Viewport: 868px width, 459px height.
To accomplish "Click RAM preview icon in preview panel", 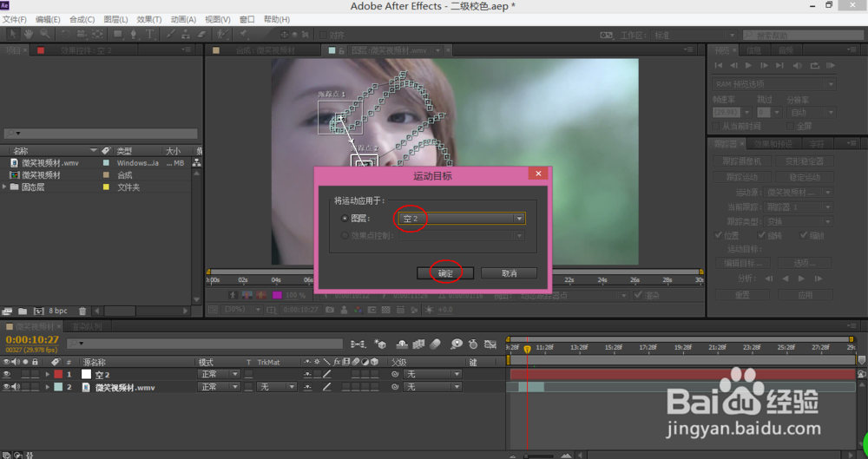I will coord(831,65).
